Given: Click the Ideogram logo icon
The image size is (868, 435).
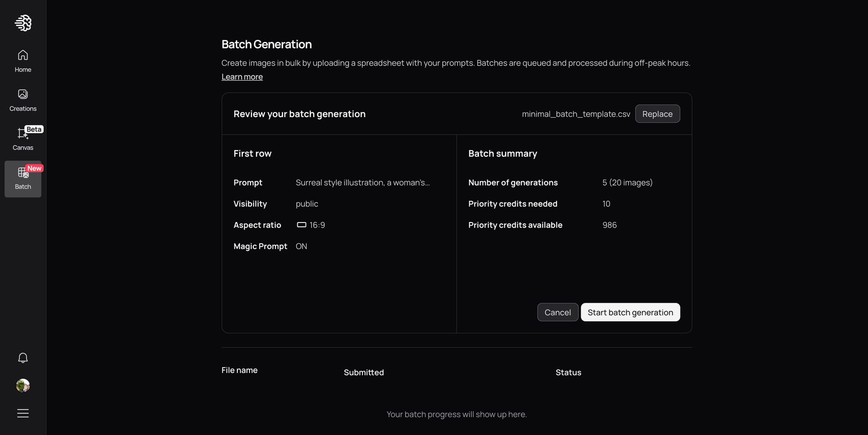Looking at the screenshot, I should (x=23, y=23).
